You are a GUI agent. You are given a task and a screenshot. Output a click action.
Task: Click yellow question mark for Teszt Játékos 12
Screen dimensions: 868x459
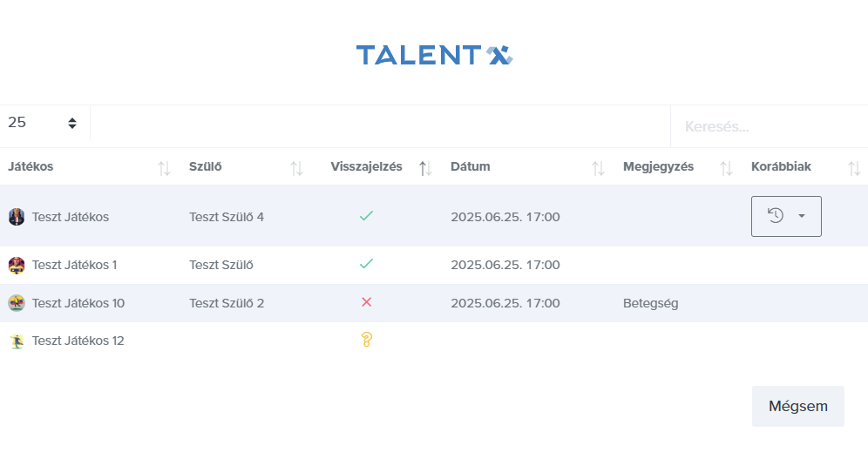(x=366, y=340)
